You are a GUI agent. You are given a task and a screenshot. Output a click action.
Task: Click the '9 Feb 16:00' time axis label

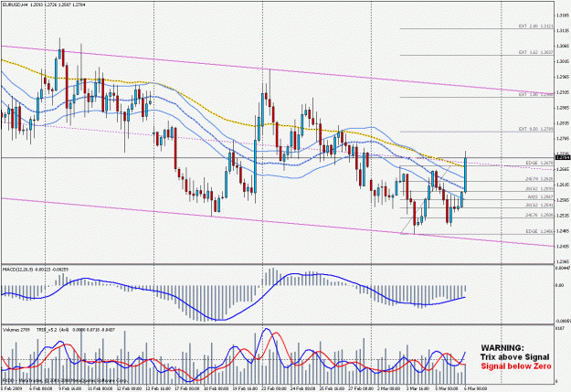point(69,389)
